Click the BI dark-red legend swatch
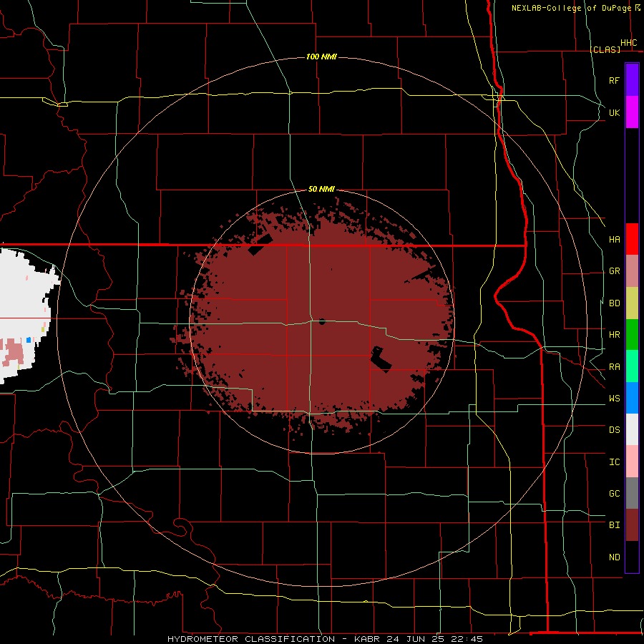The width and height of the screenshot is (644, 644). [x=632, y=525]
